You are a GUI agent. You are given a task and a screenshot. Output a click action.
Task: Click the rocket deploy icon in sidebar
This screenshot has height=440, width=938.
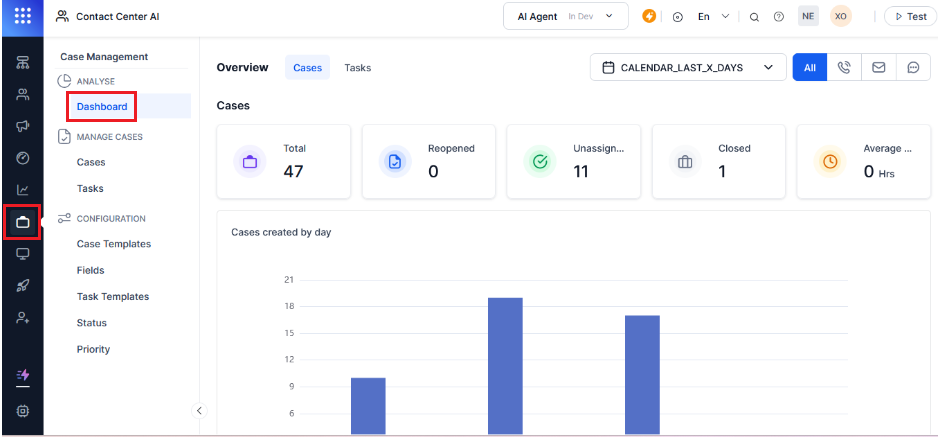coord(22,285)
